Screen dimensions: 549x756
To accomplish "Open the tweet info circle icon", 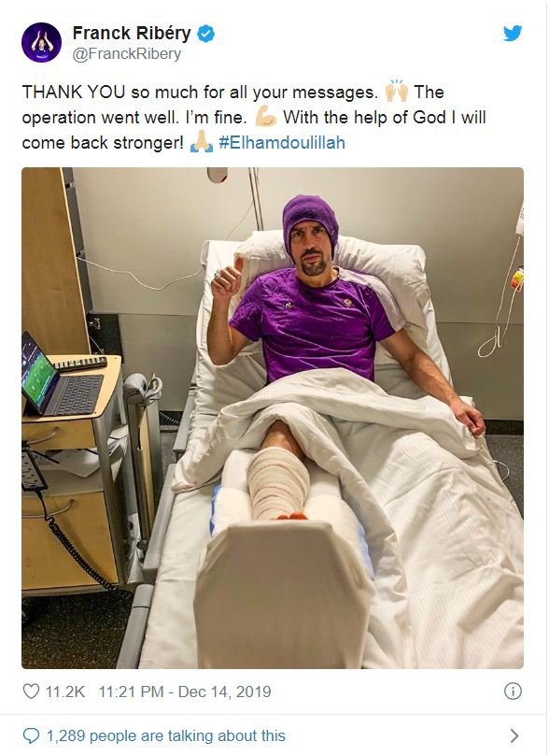I will (x=513, y=692).
